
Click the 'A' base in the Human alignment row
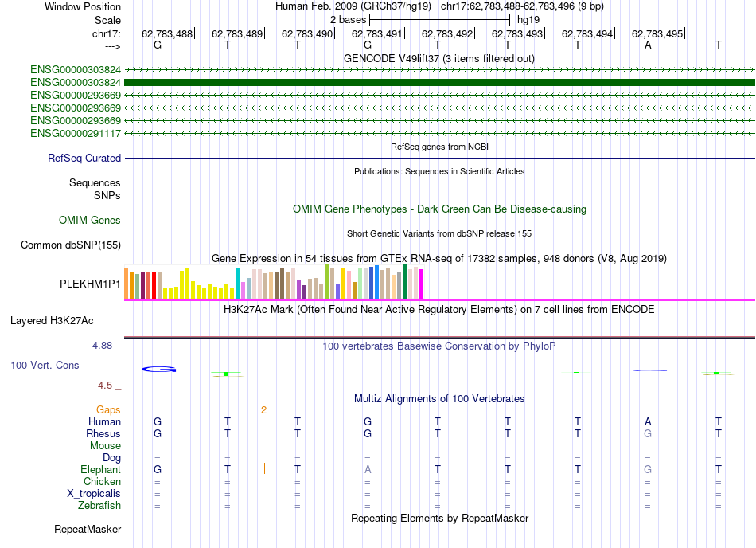pos(648,422)
